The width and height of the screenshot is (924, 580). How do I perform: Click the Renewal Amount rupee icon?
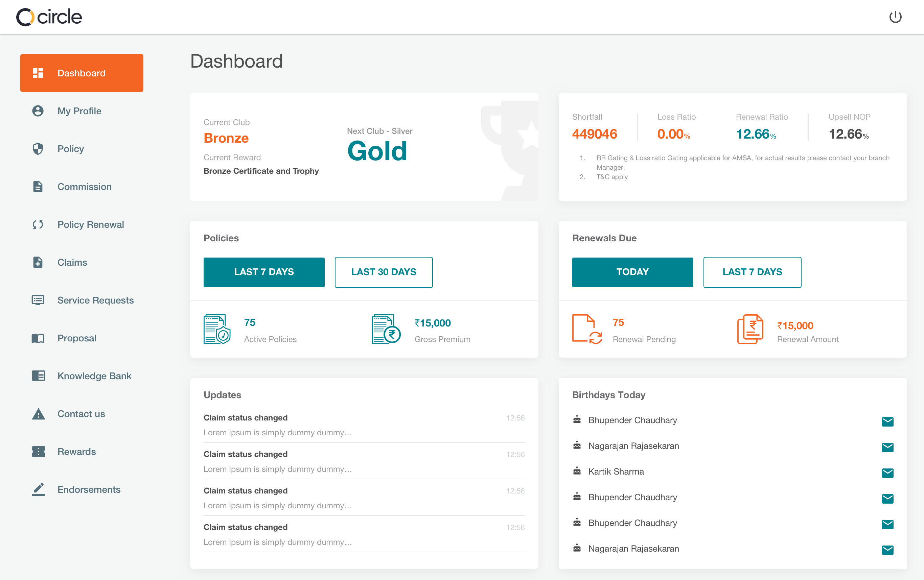(750, 330)
